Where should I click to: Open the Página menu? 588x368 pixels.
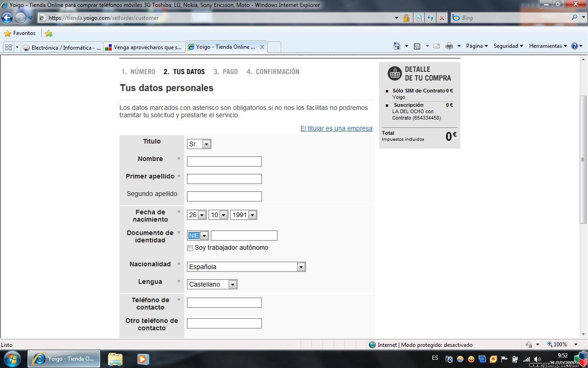tap(477, 46)
